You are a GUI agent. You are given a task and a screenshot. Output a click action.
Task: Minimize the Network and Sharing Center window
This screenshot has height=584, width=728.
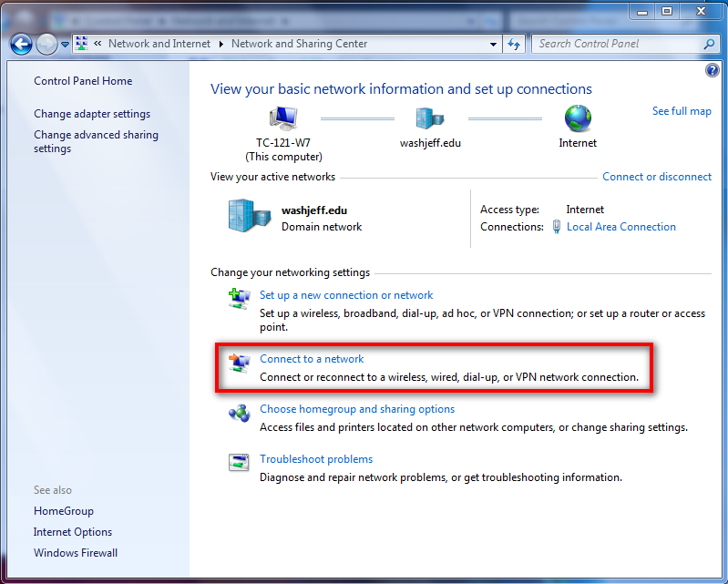click(642, 11)
